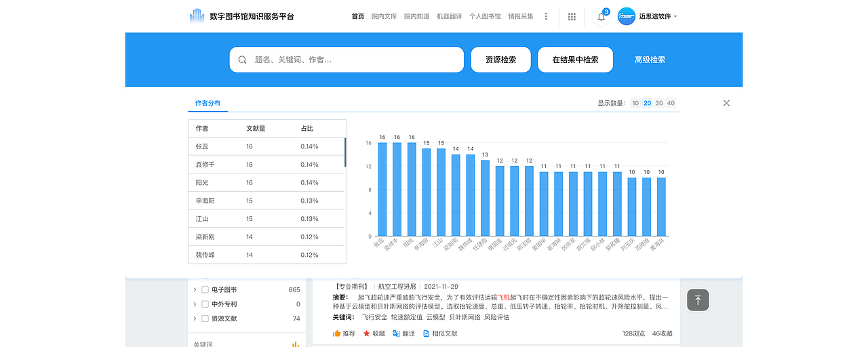This screenshot has width=868, height=347.
Task: Click the digital library platform logo
Action: tap(197, 16)
